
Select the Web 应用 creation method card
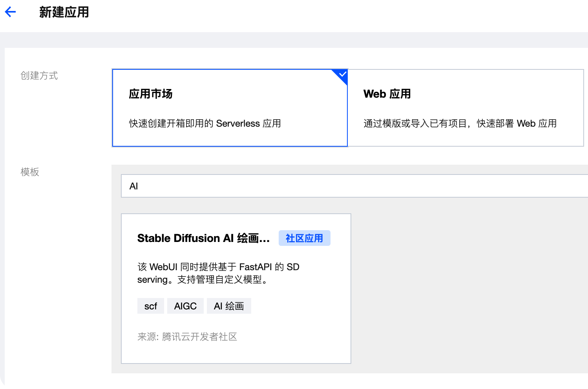(466, 108)
